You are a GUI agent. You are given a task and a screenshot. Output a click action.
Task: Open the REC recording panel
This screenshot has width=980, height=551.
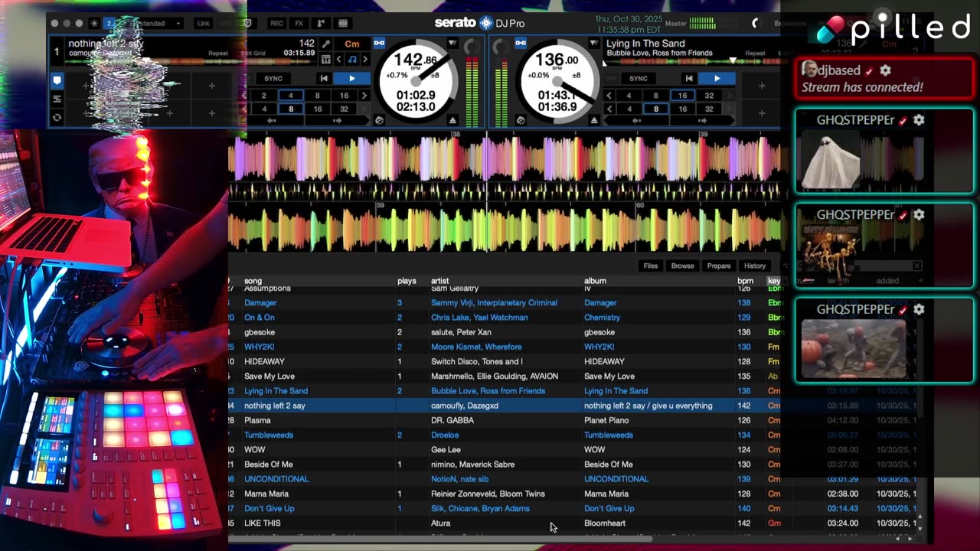pyautogui.click(x=276, y=24)
